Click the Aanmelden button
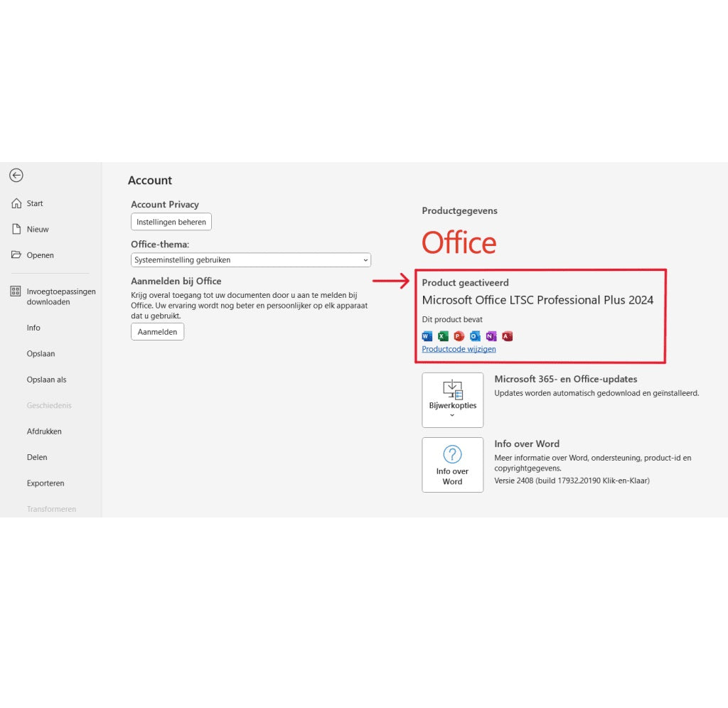 point(157,332)
